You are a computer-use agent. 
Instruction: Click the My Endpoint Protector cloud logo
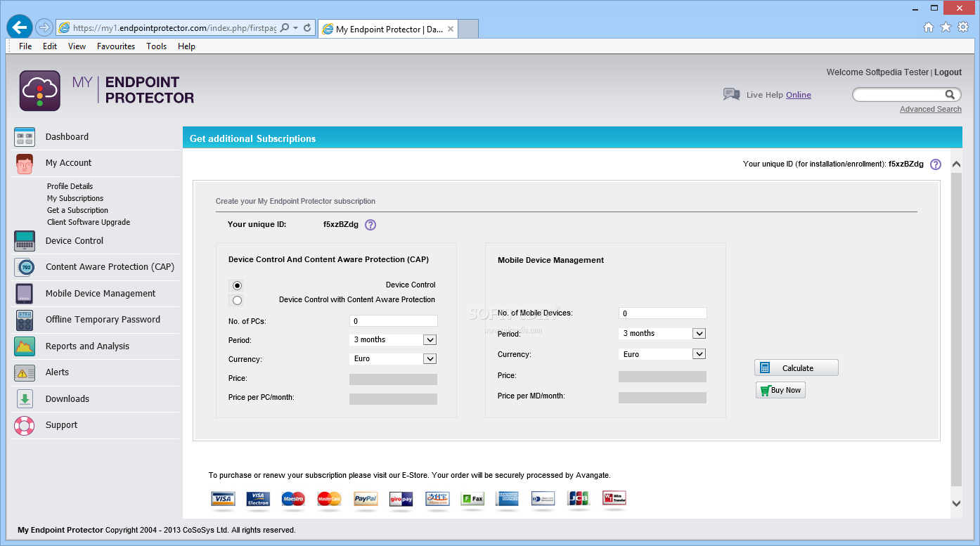(x=40, y=91)
